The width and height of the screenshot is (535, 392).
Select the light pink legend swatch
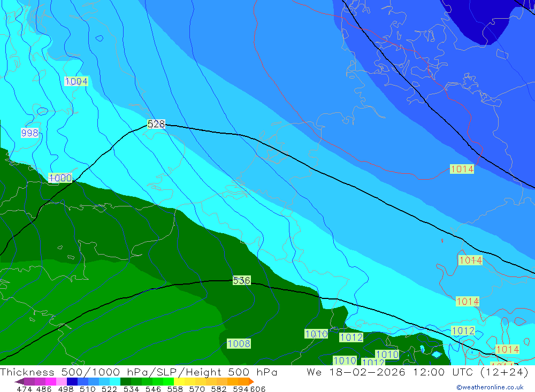(62, 381)
